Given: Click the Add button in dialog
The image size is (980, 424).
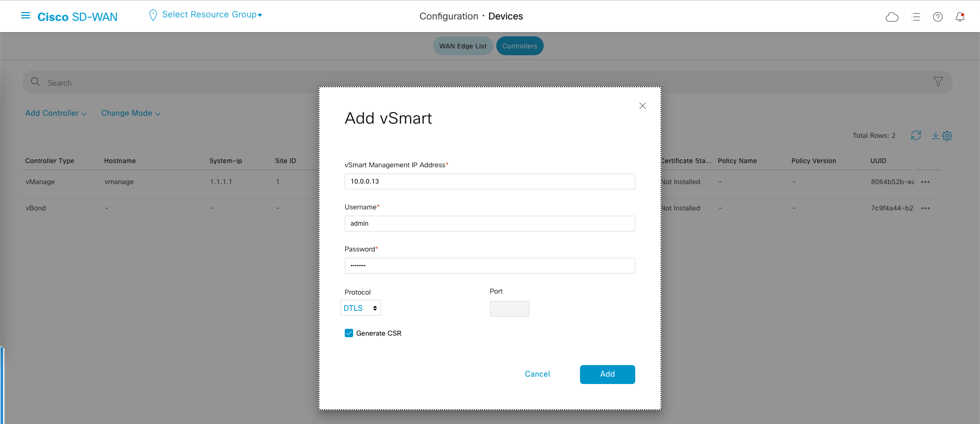Looking at the screenshot, I should pos(607,374).
